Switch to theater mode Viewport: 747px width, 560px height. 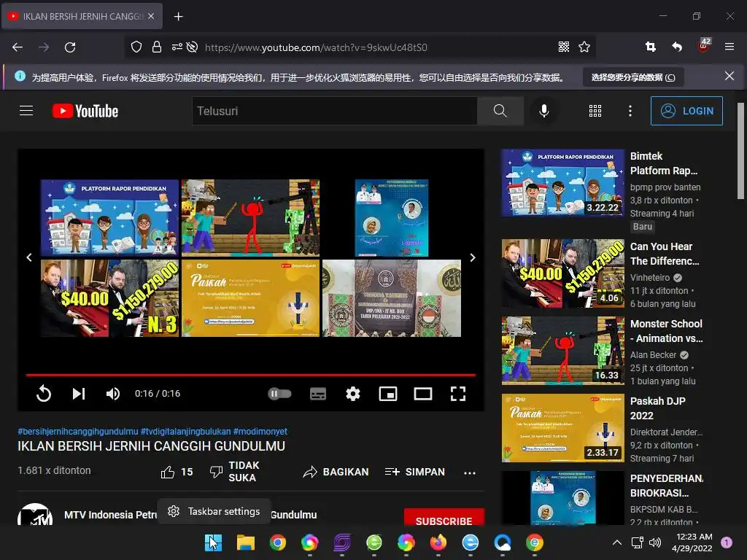(423, 394)
